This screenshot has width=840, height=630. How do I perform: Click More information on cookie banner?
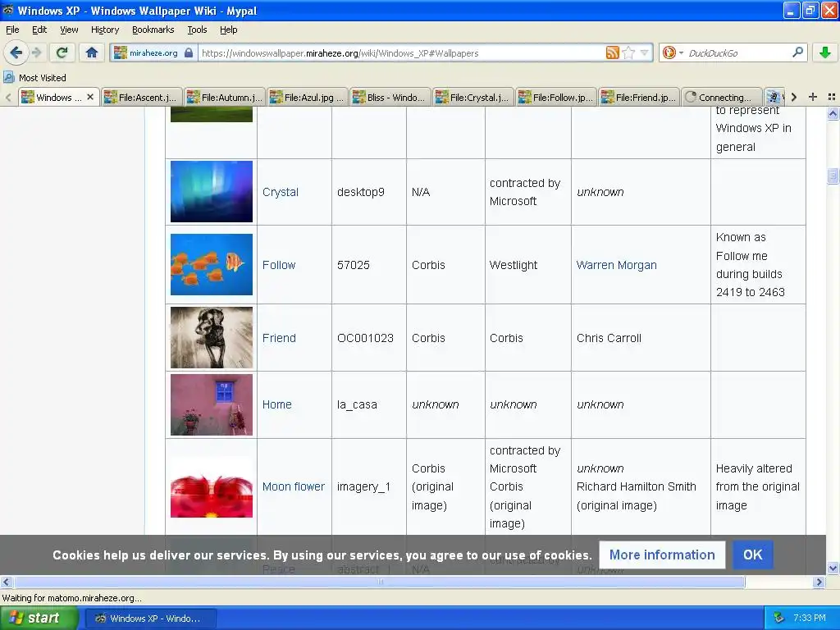tap(662, 555)
